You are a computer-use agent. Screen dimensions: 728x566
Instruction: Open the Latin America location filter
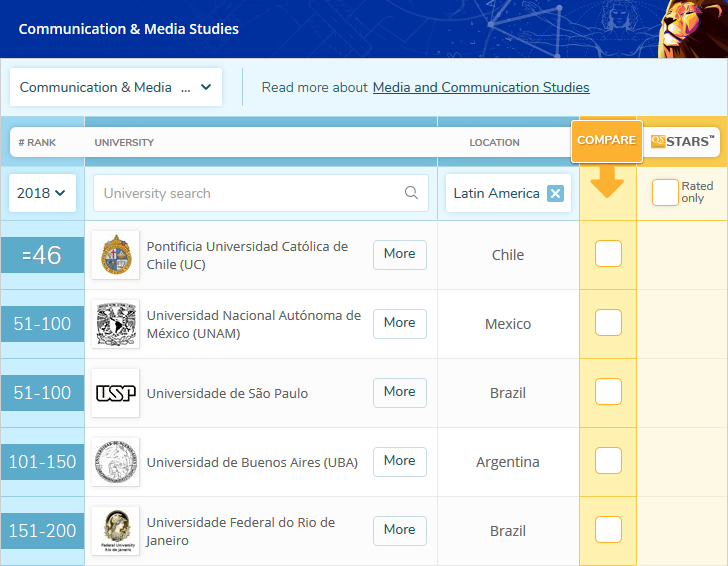coord(496,193)
